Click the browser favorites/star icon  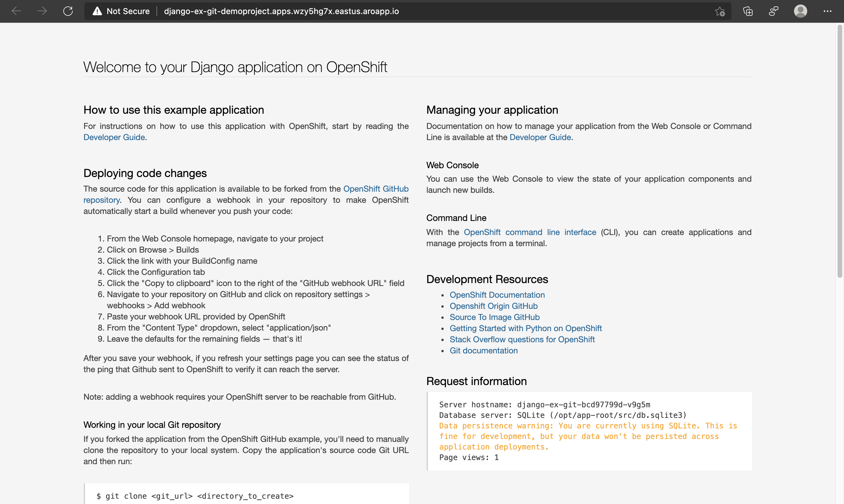coord(720,11)
